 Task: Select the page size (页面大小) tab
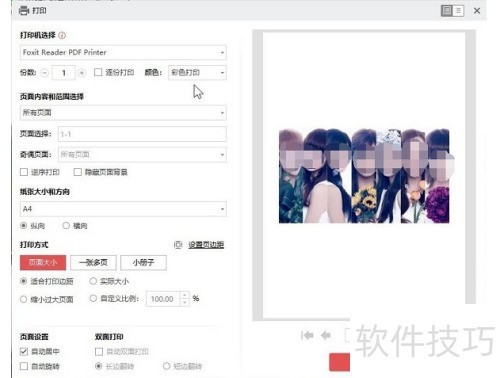[43, 263]
